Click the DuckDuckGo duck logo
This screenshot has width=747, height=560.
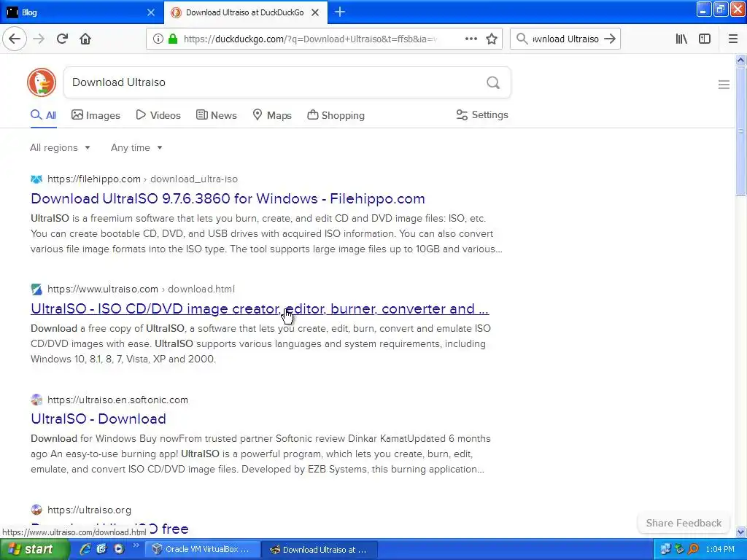tap(42, 82)
